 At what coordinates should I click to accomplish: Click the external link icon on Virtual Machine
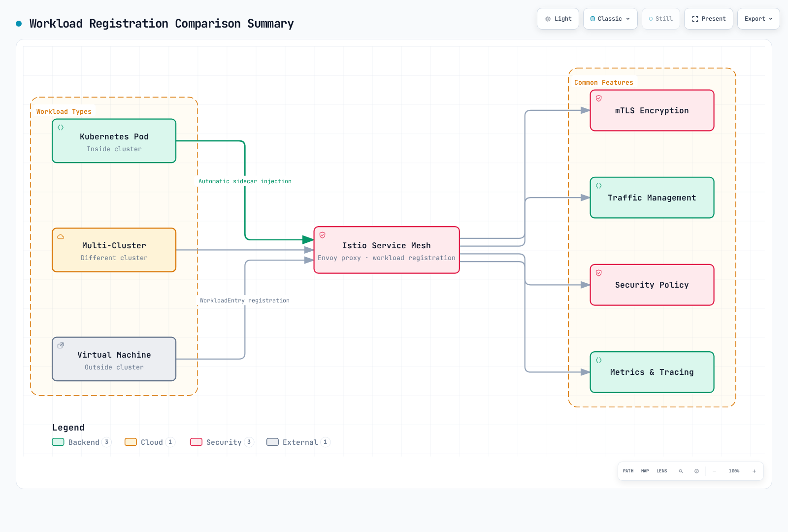pos(61,346)
